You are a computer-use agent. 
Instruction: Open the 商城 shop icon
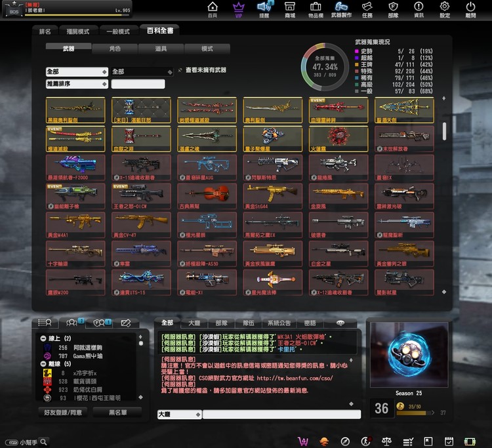coord(289,9)
